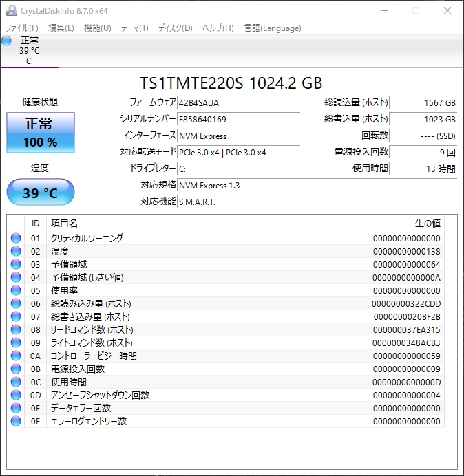
Task: Click total host reads value 1567 GB
Action: pyautogui.click(x=423, y=102)
